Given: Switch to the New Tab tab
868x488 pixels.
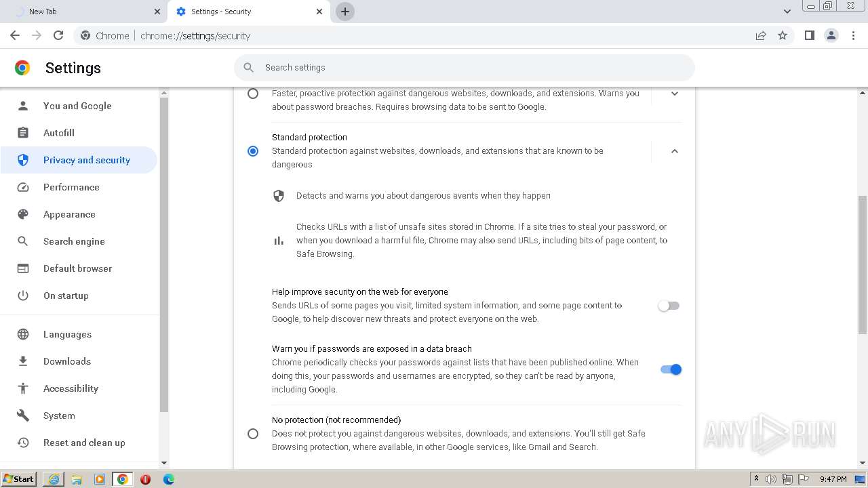Looking at the screenshot, I should click(85, 12).
